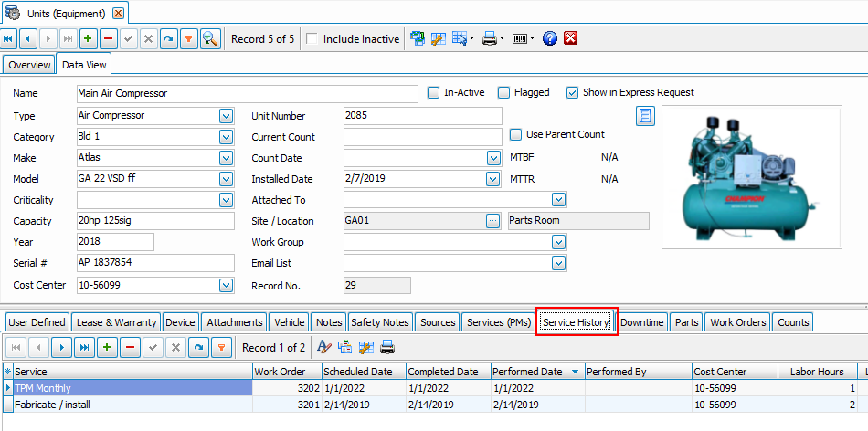The height and width of the screenshot is (431, 868).
Task: Close form with red X toolbar icon
Action: tap(571, 38)
